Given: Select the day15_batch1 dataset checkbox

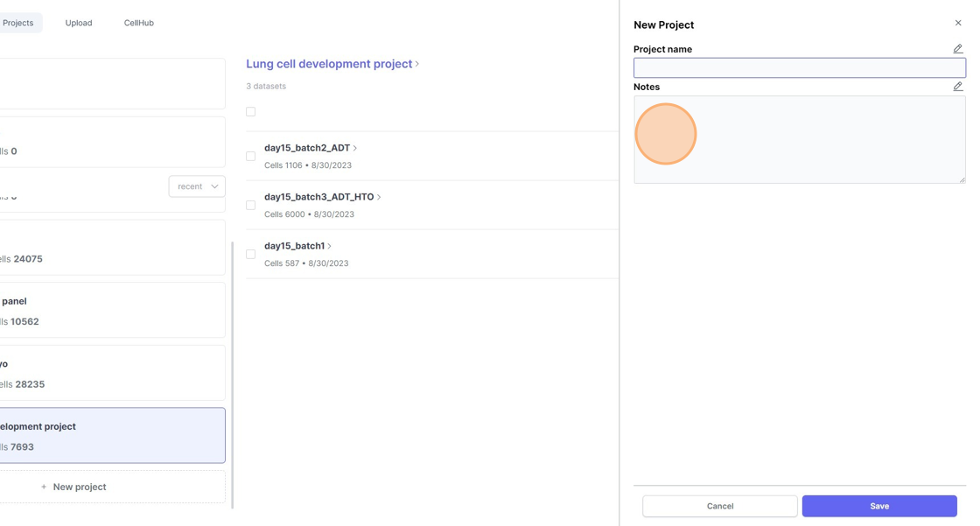Looking at the screenshot, I should click(250, 255).
